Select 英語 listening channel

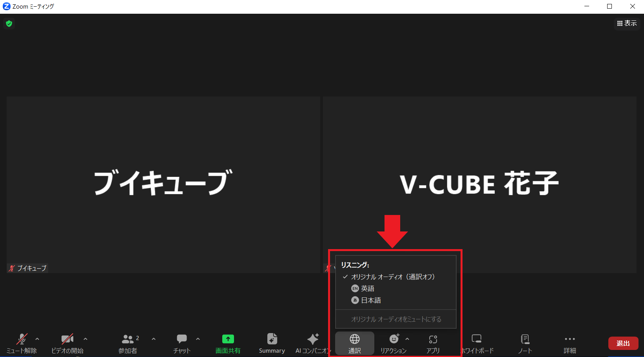coord(396,288)
